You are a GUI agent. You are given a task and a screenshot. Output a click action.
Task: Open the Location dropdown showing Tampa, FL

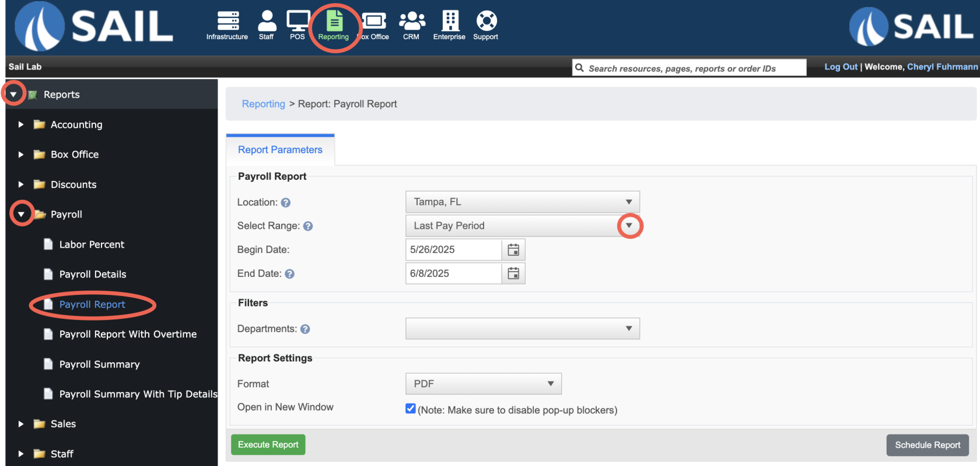523,202
